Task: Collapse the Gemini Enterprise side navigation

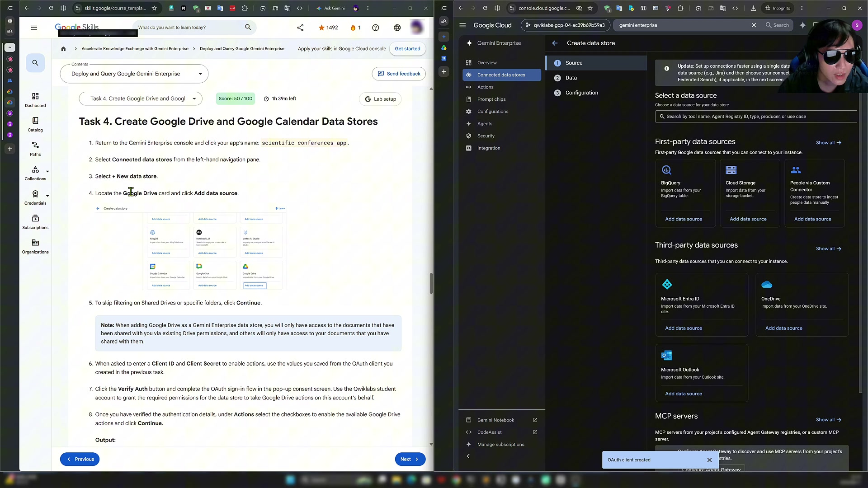Action: pyautogui.click(x=468, y=456)
